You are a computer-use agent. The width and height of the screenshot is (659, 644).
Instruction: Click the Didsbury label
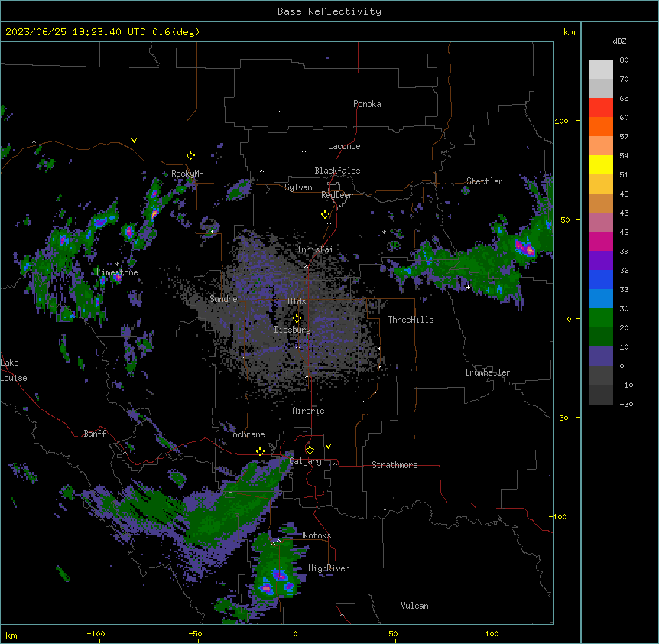[293, 330]
